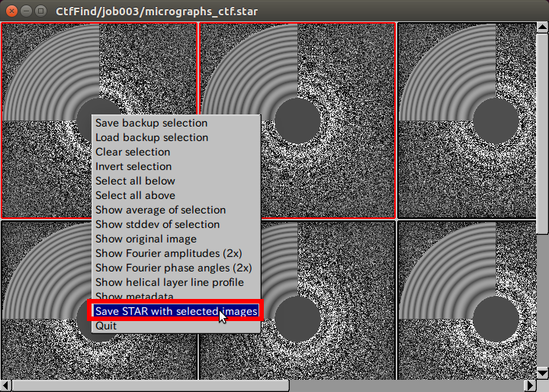549x392 pixels.
Task: Open 'Show average of selection'
Action: [x=160, y=210]
